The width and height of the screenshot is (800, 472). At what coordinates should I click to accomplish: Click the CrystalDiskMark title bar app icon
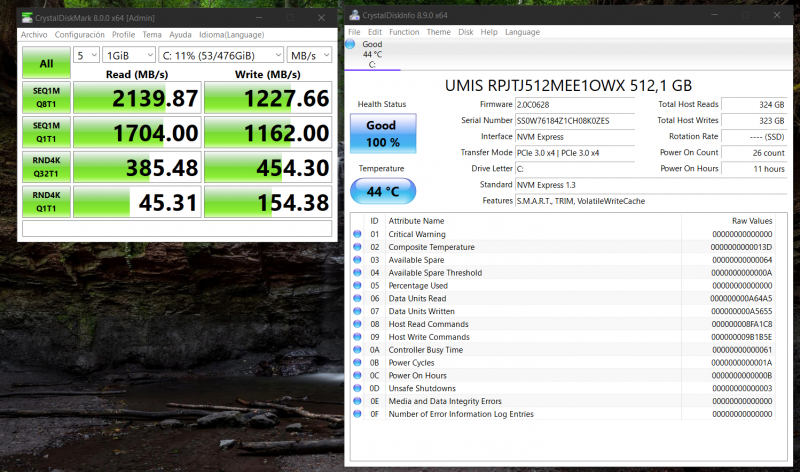click(27, 18)
